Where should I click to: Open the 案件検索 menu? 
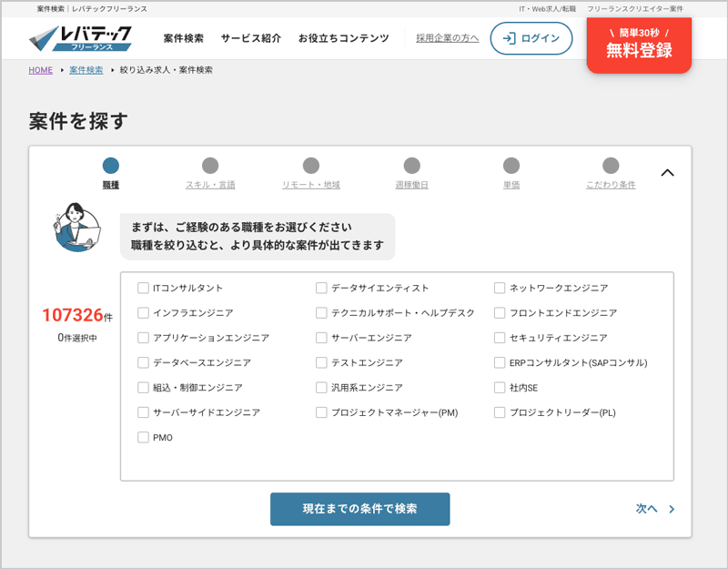pyautogui.click(x=182, y=38)
